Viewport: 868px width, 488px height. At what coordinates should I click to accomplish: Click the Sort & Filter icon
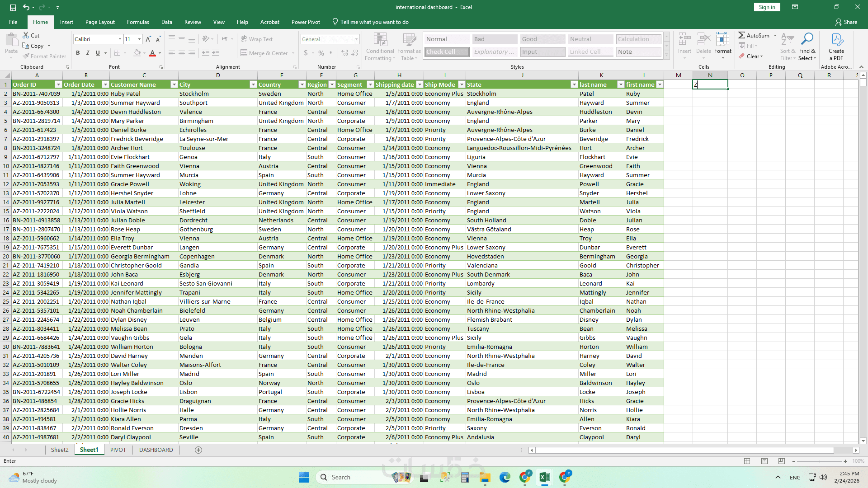point(787,40)
